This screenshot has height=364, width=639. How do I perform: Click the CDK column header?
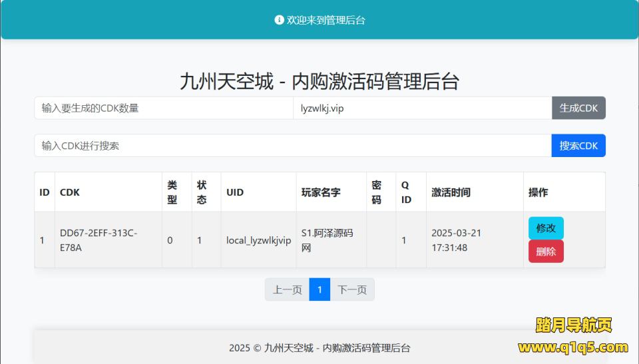tap(70, 192)
